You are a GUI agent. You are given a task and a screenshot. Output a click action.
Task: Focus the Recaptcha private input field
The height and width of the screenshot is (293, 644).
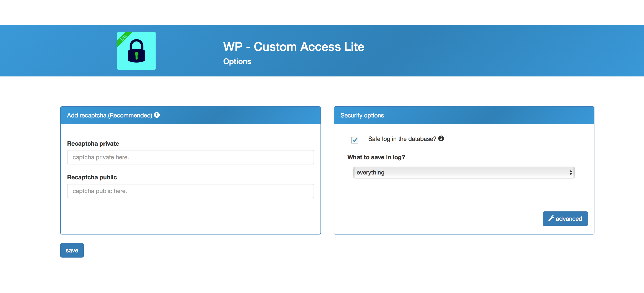pos(191,157)
